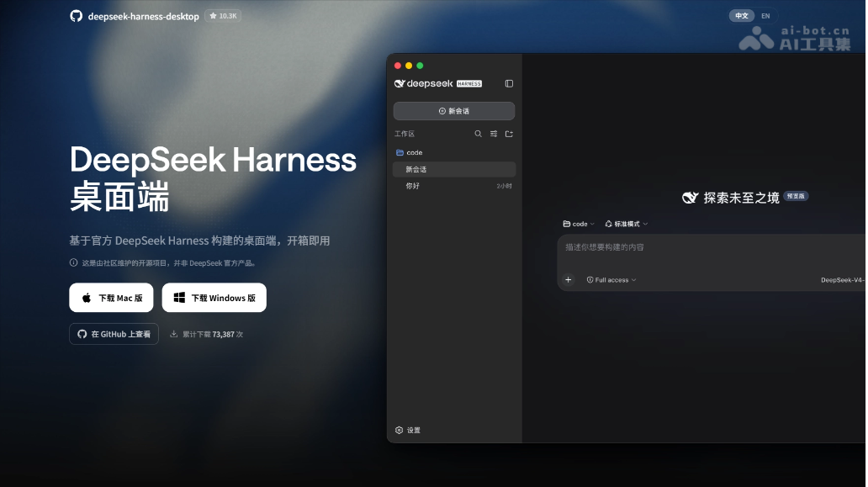Download the Windows version
Screen dimensions: 868x487
point(214,298)
